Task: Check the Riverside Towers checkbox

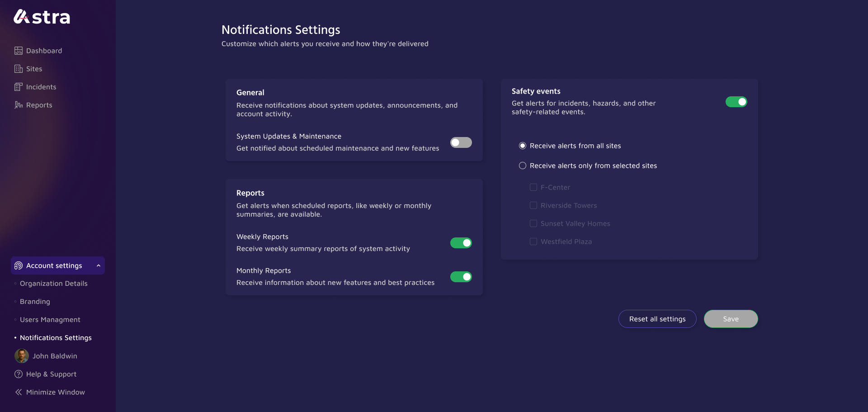Action: (533, 205)
